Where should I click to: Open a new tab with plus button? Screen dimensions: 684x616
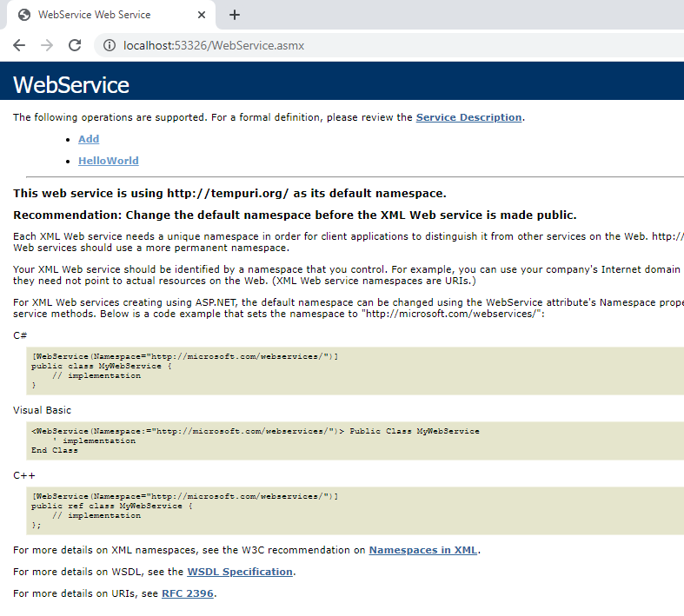pyautogui.click(x=235, y=15)
